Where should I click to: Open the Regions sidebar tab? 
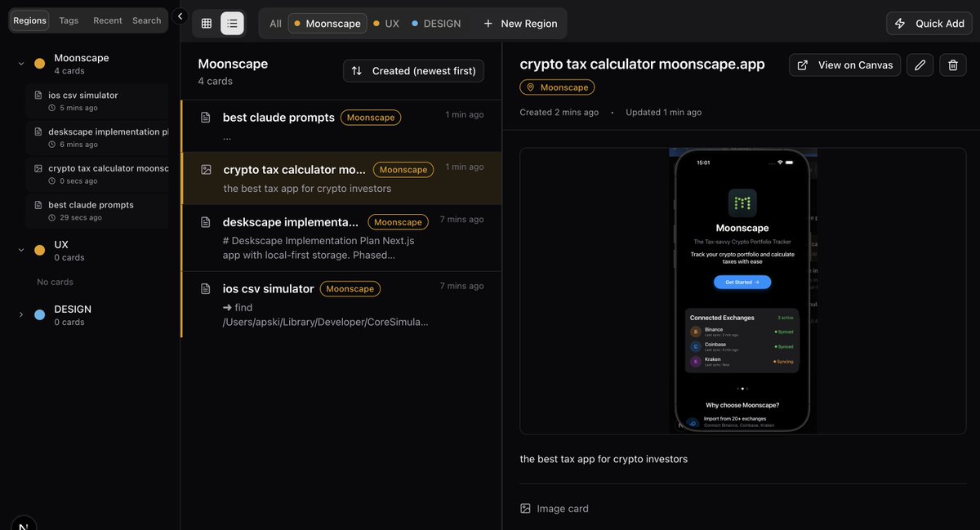tap(29, 20)
